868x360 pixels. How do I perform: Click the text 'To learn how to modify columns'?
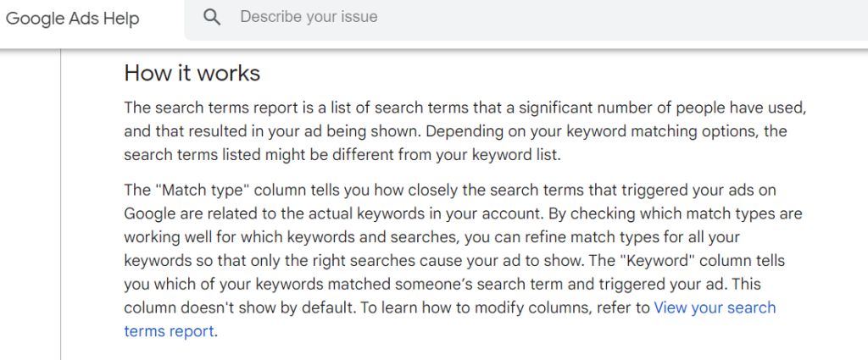473,307
